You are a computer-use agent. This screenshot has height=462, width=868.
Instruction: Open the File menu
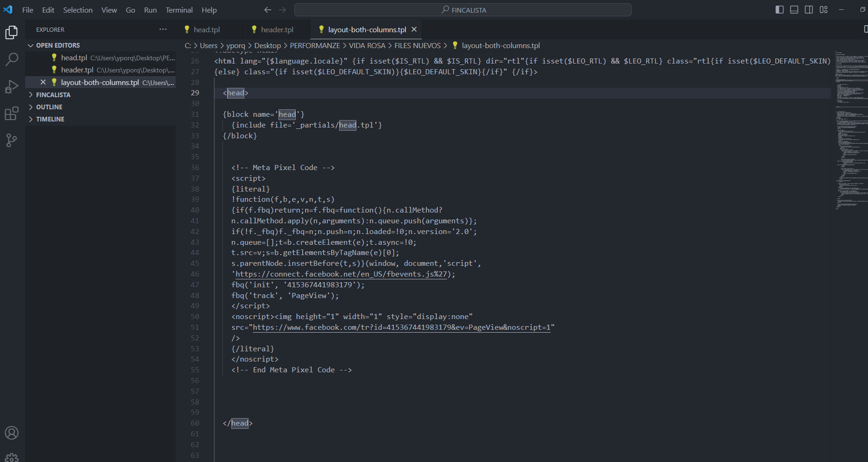(28, 10)
